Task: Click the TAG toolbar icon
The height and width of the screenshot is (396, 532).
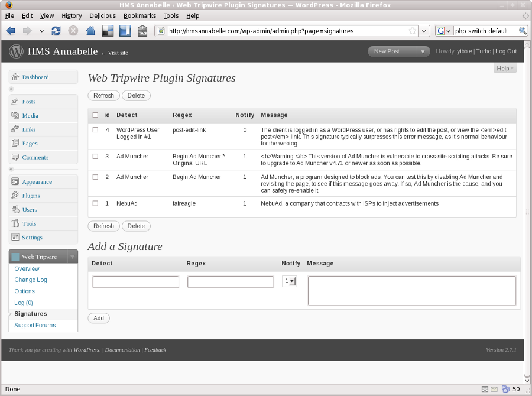Action: tap(142, 31)
